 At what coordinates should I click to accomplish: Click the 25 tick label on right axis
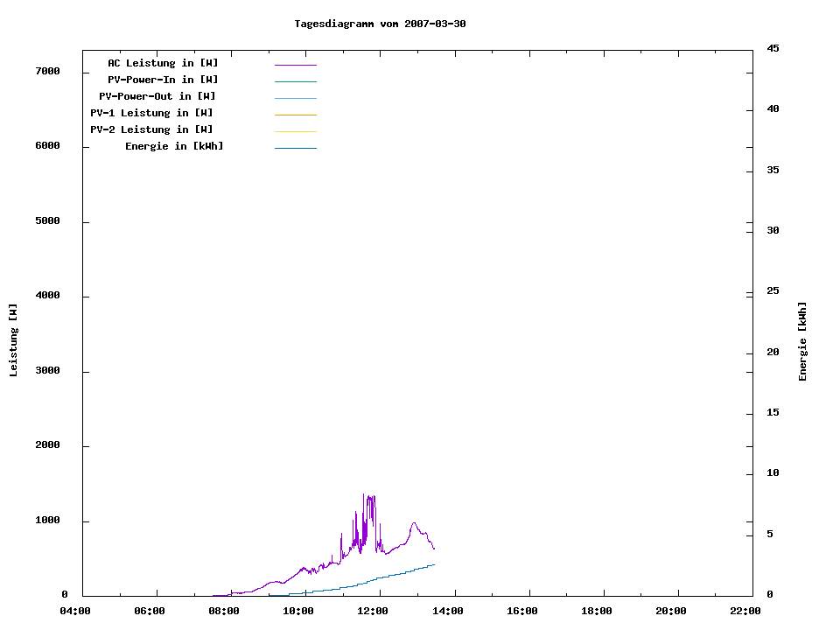(773, 290)
